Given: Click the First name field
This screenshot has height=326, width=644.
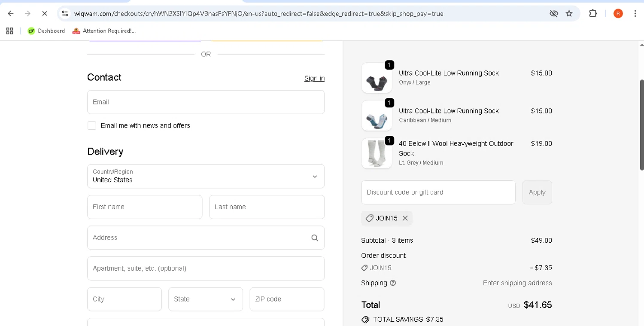Looking at the screenshot, I should (x=145, y=207).
